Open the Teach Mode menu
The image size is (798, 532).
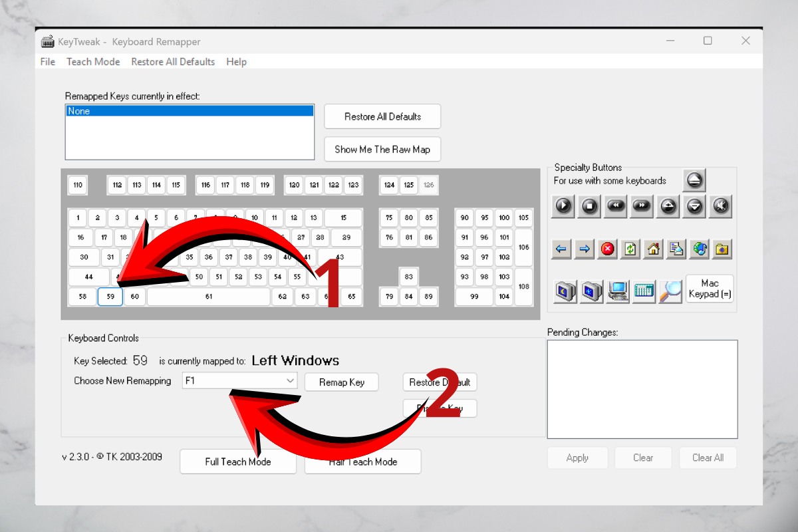click(x=93, y=62)
